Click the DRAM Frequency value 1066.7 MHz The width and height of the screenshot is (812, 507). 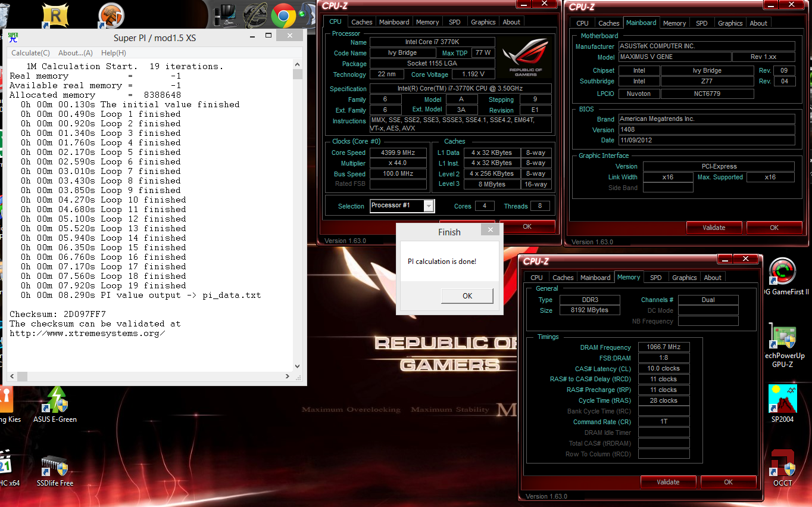664,347
